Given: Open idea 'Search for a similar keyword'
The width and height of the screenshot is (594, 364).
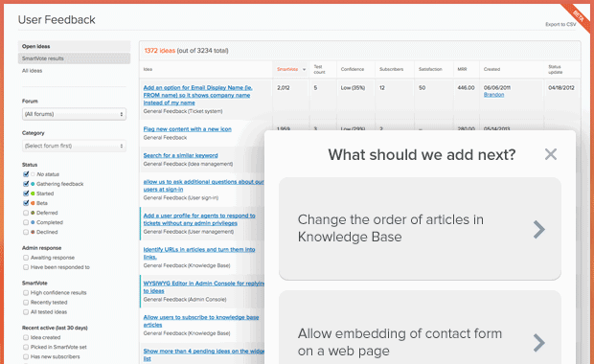Looking at the screenshot, I should tap(180, 155).
